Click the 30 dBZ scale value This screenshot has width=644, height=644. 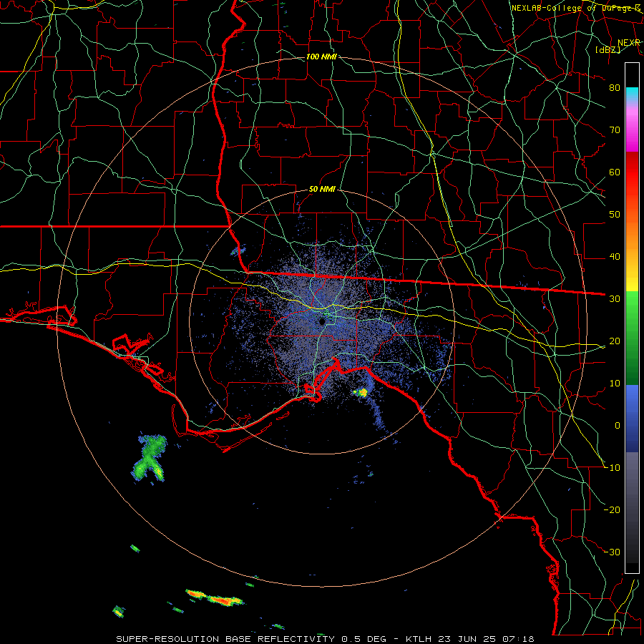click(x=615, y=299)
